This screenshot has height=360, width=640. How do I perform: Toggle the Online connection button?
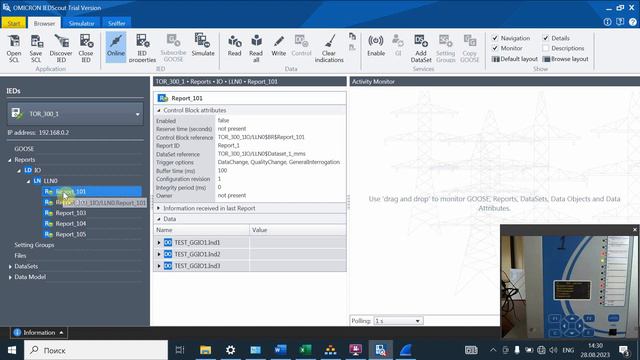pos(116,47)
